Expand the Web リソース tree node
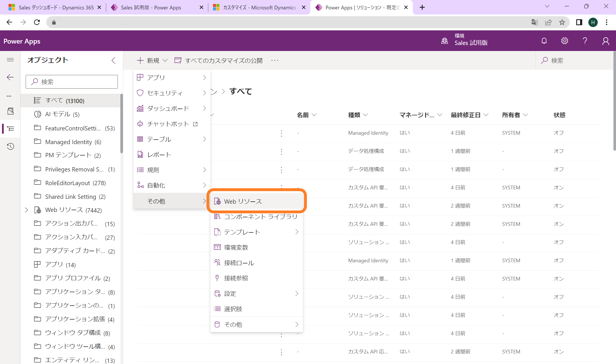 coord(27,210)
